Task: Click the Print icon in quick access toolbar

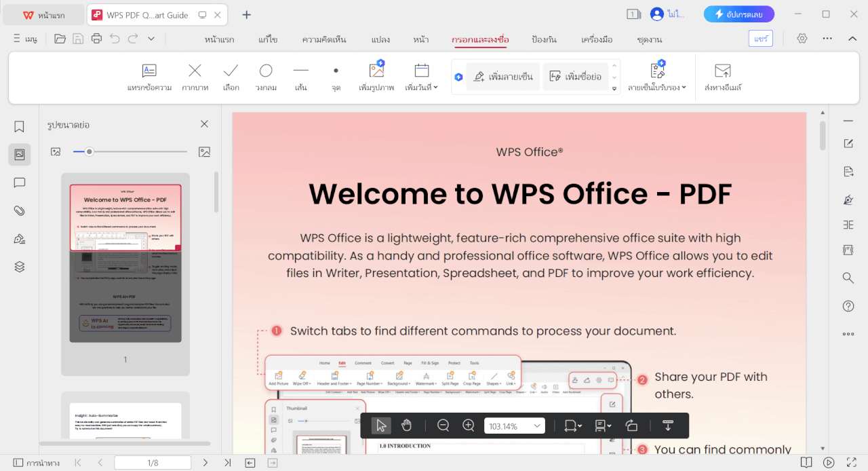Action: pos(96,39)
